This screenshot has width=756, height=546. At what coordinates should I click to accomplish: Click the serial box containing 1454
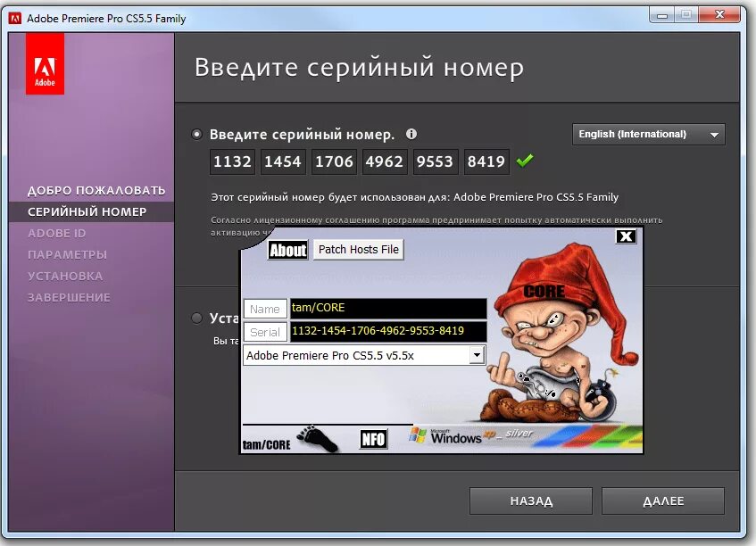pyautogui.click(x=283, y=161)
